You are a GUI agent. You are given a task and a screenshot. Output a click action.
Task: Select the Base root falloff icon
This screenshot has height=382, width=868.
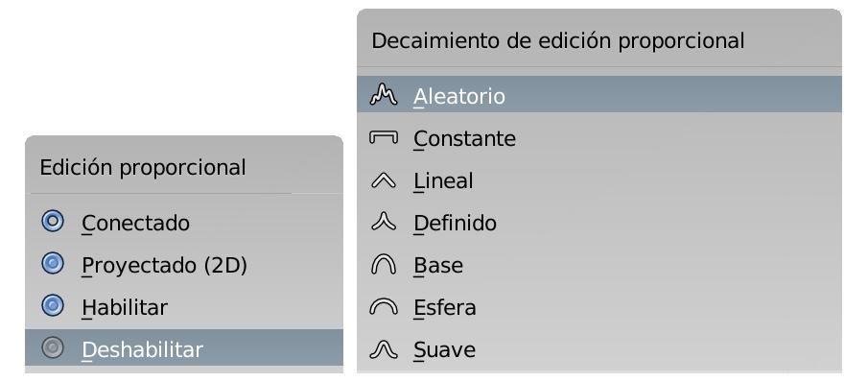383,265
